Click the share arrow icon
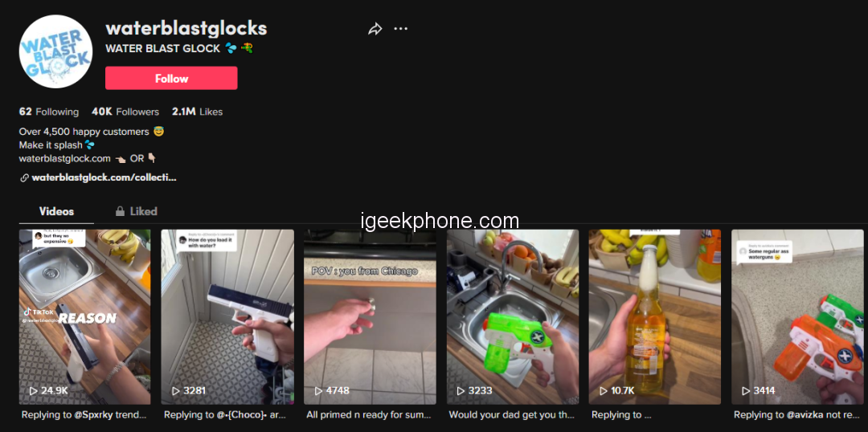The width and height of the screenshot is (868, 432). point(375,30)
